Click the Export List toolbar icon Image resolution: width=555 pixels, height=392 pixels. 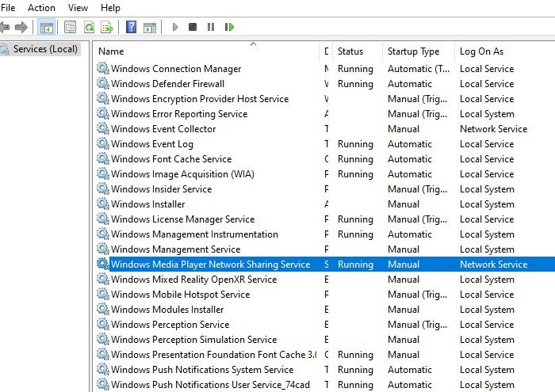[107, 27]
